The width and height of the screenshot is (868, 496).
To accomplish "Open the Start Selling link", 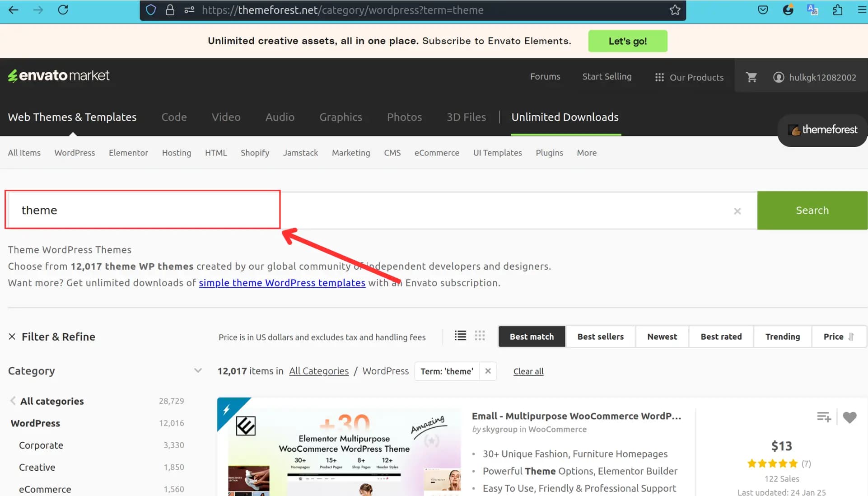I will pos(607,77).
